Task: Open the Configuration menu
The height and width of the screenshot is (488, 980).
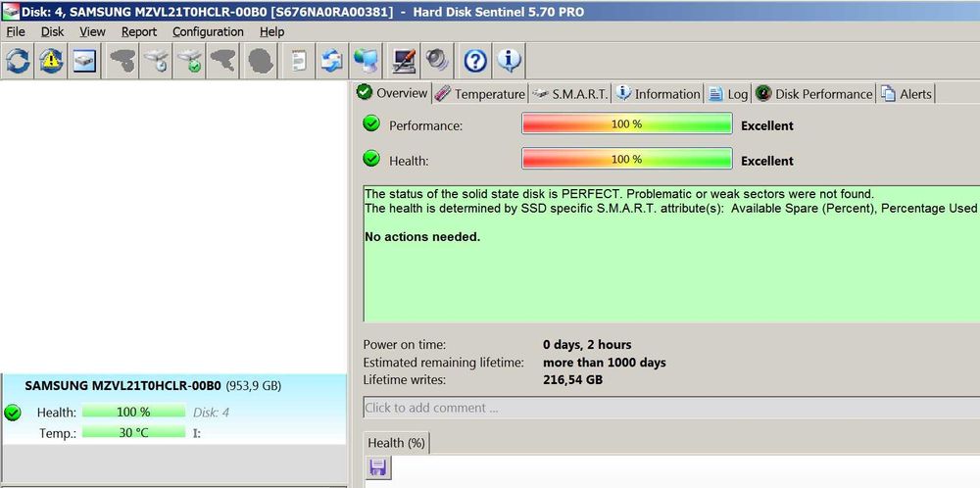Action: coord(208,31)
